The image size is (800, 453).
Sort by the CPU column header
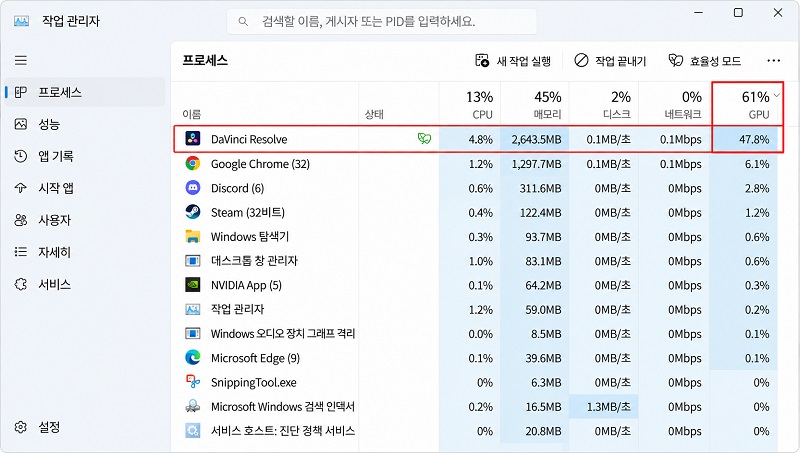(x=470, y=104)
